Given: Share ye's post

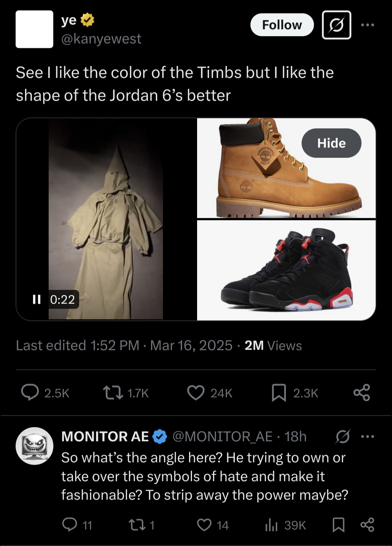Looking at the screenshot, I should coord(362,392).
